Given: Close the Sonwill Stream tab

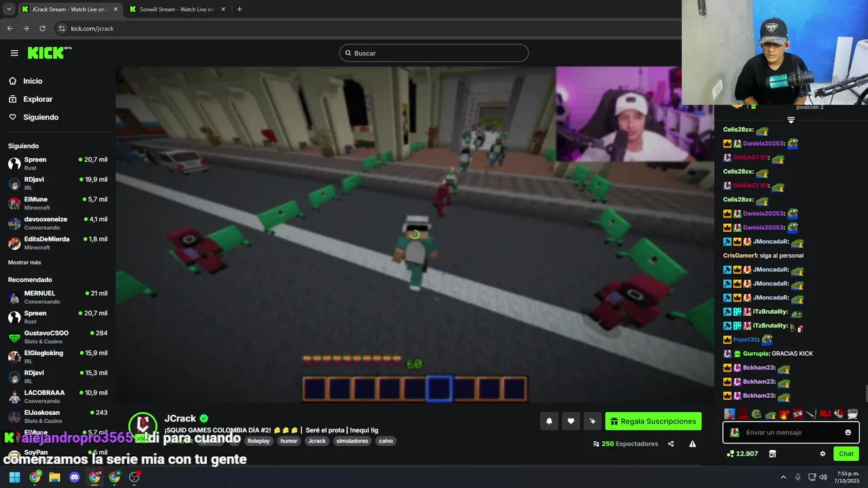Looking at the screenshot, I should click(223, 9).
